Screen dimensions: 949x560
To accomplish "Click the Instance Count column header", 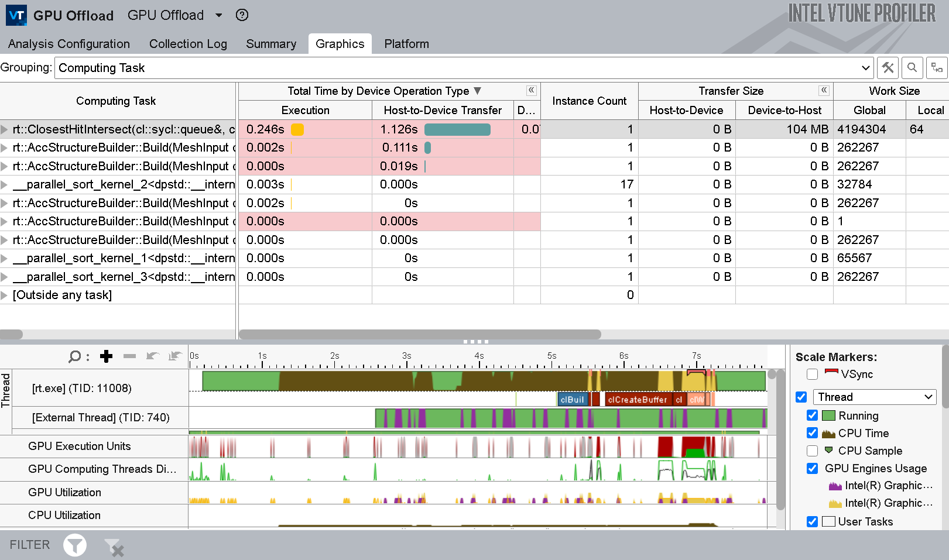I will tap(589, 101).
